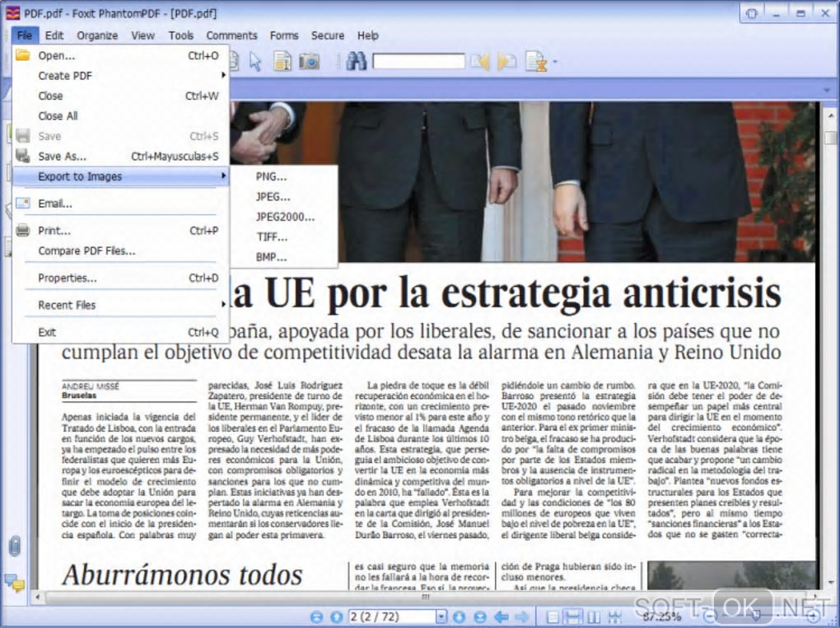Click the zoom slider handle
The height and width of the screenshot is (628, 840).
pyautogui.click(x=757, y=616)
